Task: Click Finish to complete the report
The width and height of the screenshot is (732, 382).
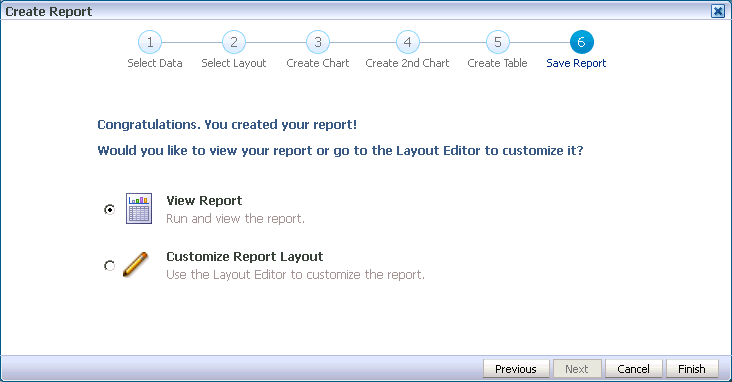Action: (692, 369)
